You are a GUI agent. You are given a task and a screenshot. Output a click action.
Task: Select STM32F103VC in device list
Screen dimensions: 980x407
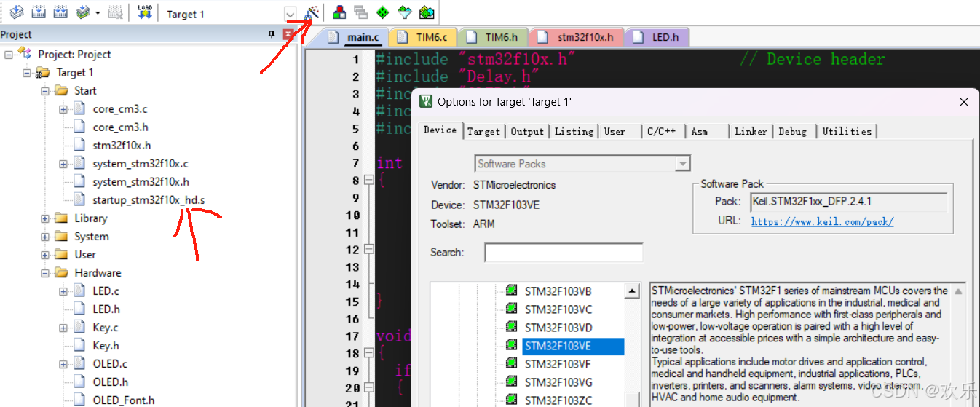[558, 309]
